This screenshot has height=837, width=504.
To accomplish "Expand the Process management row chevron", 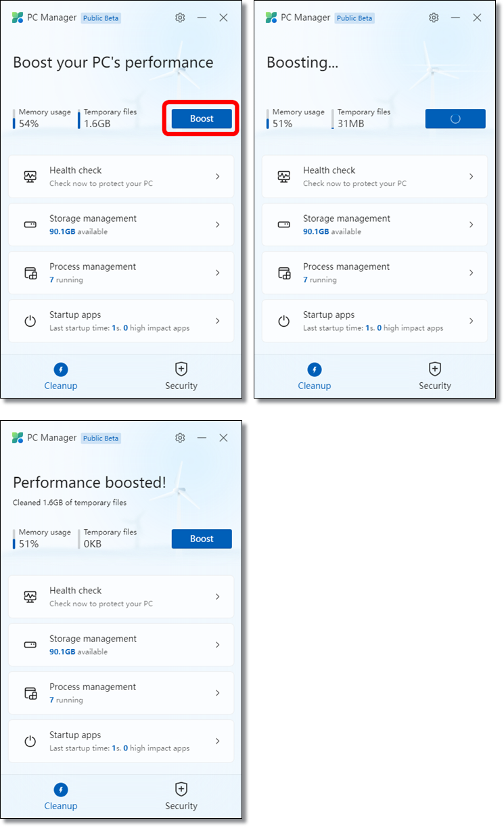I will 218,272.
